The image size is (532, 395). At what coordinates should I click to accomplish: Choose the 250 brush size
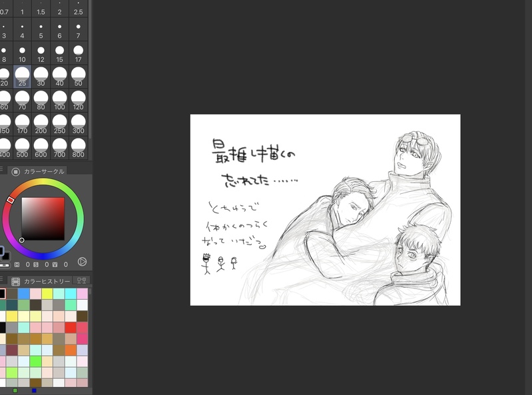(x=59, y=125)
